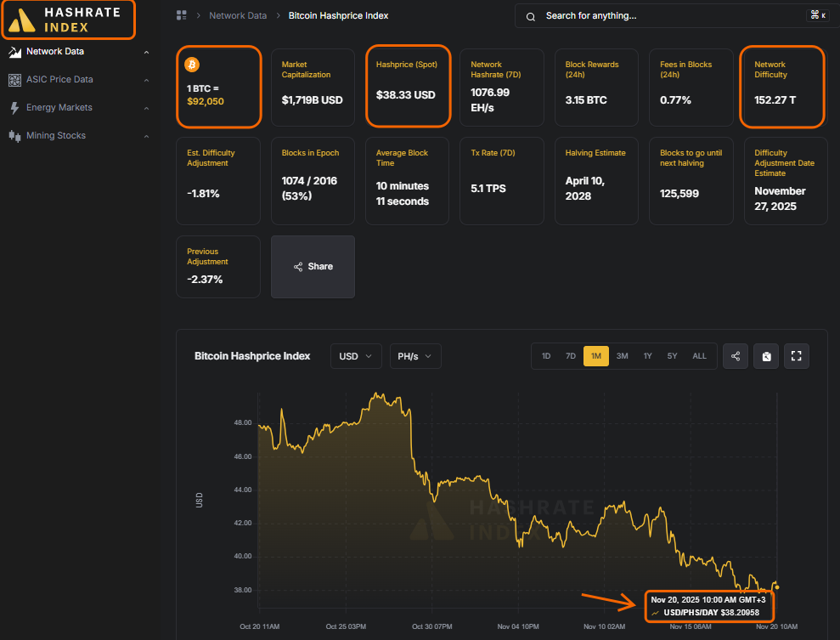Click the command-K shortcut badge

818,15
